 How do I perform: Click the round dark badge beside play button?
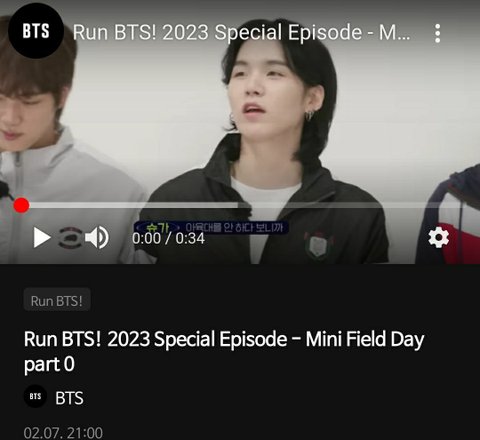71,238
